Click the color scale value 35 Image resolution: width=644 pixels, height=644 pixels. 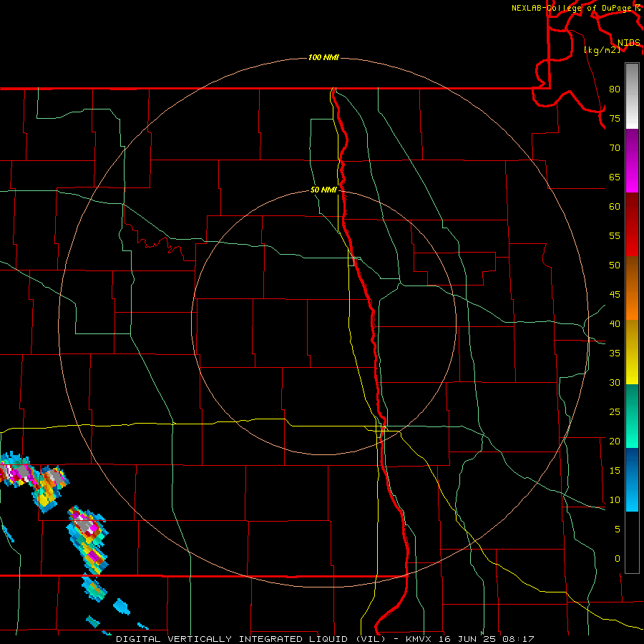pyautogui.click(x=615, y=353)
